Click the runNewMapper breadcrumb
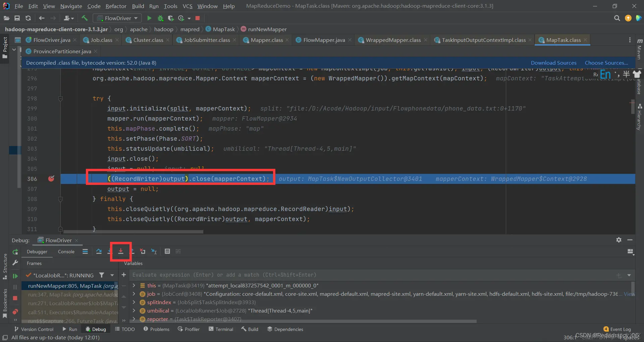The width and height of the screenshot is (644, 342). point(267,29)
